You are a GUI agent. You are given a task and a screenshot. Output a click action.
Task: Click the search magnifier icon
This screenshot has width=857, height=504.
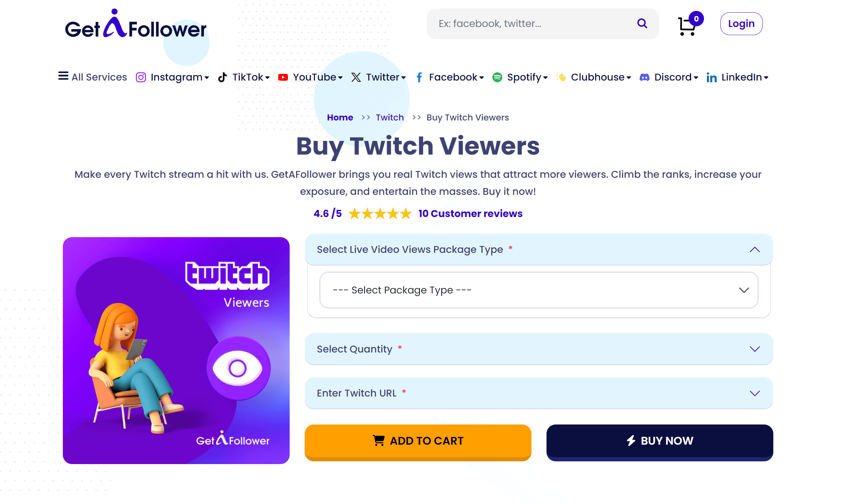[x=642, y=24]
